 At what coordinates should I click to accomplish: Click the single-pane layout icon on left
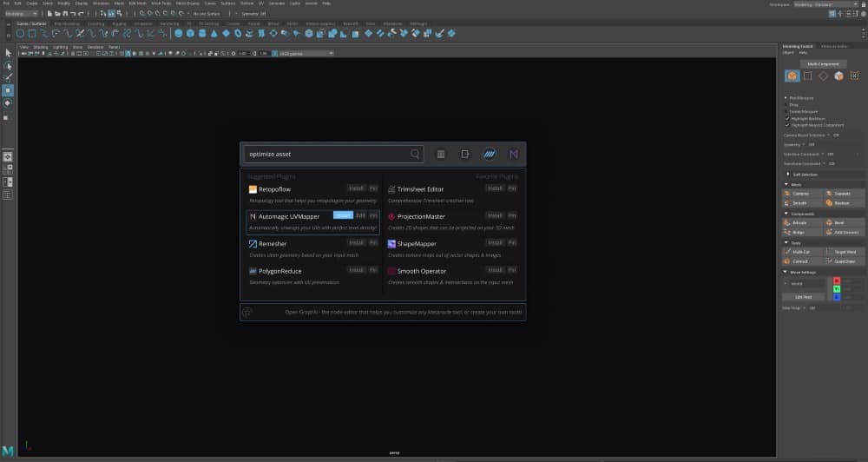[8, 157]
